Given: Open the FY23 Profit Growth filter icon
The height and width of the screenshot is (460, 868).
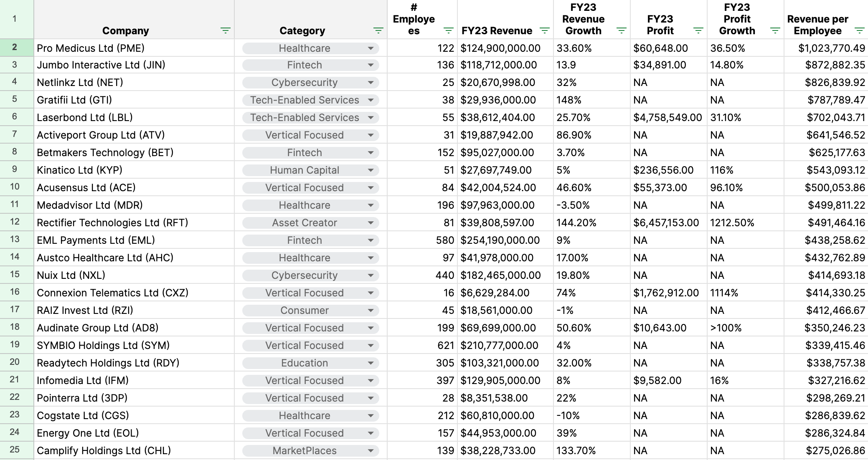Looking at the screenshot, I should click(775, 30).
